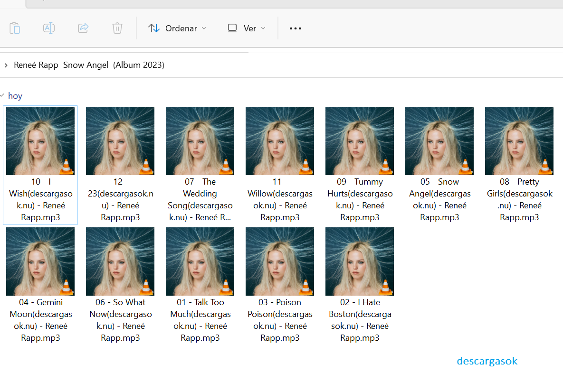Click file name '02 - I Hate Boston' text
Image resolution: width=563 pixels, height=392 pixels.
360,320
